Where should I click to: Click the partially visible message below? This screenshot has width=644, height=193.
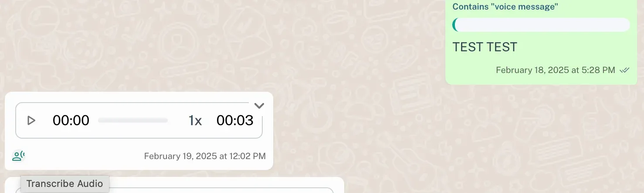(174, 185)
